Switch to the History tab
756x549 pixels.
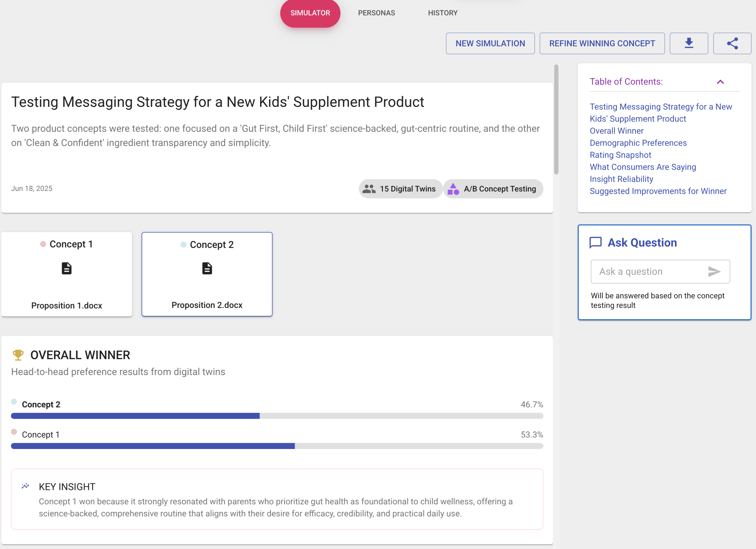click(443, 13)
